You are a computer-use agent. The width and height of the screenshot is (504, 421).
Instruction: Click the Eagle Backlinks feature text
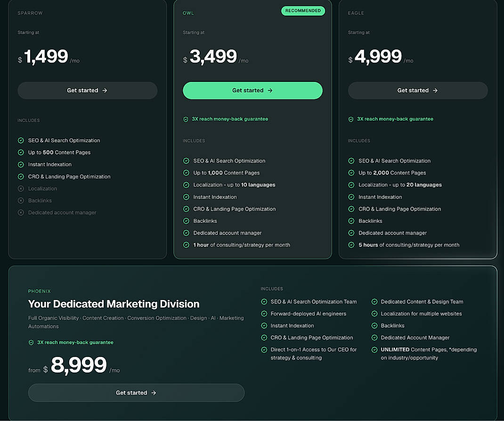370,221
